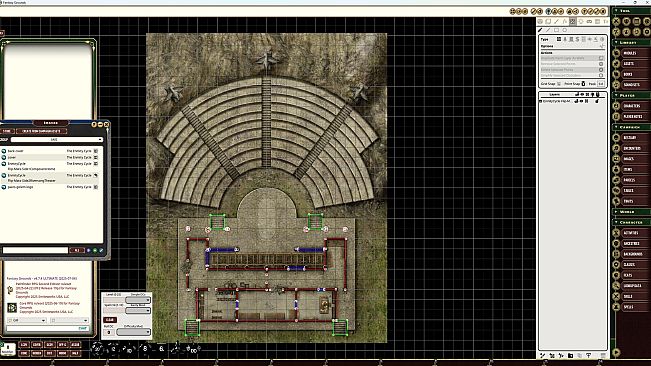The width and height of the screenshot is (651, 366).
Task: Click the blue-highlighted round icon in top toolbar
Action: (x=548, y=11)
